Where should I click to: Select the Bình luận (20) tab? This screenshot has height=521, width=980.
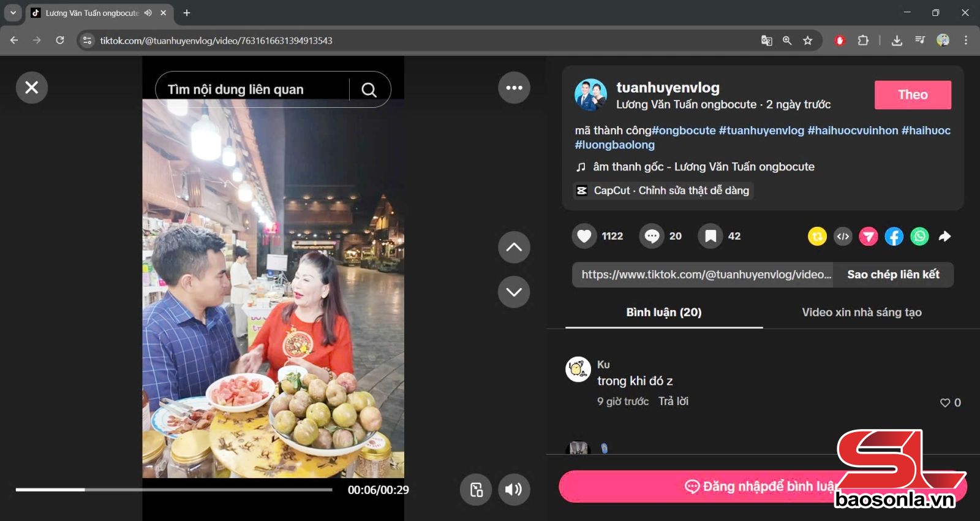(x=663, y=313)
